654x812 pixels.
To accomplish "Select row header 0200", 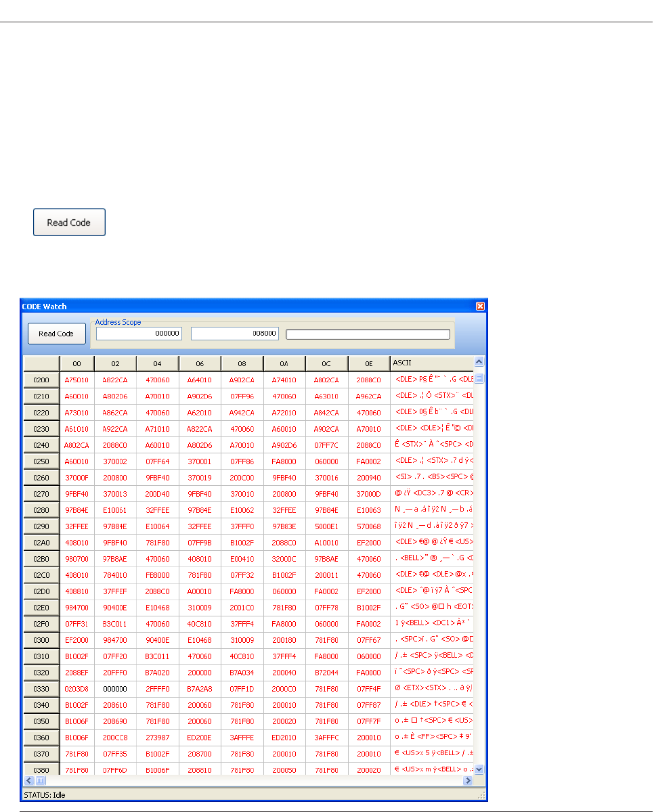I will [x=41, y=380].
